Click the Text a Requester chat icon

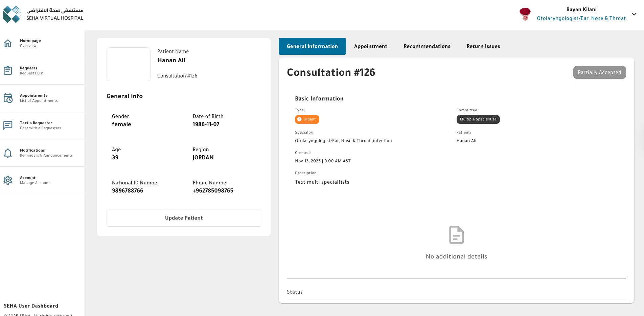pos(8,125)
